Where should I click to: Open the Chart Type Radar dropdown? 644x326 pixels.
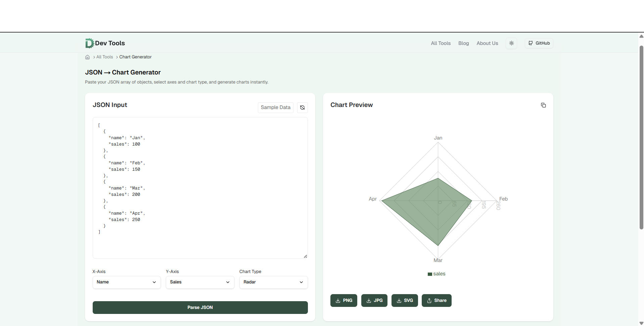[273, 282]
